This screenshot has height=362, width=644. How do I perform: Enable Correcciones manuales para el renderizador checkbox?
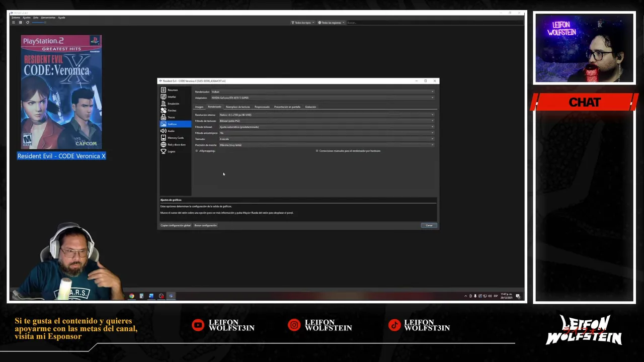pos(317,151)
